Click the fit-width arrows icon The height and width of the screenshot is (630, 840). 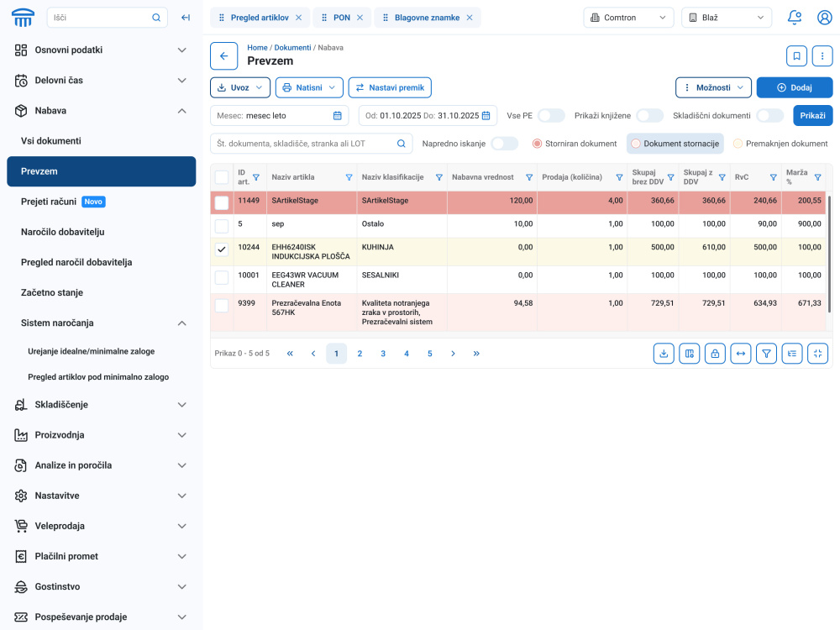(740, 354)
